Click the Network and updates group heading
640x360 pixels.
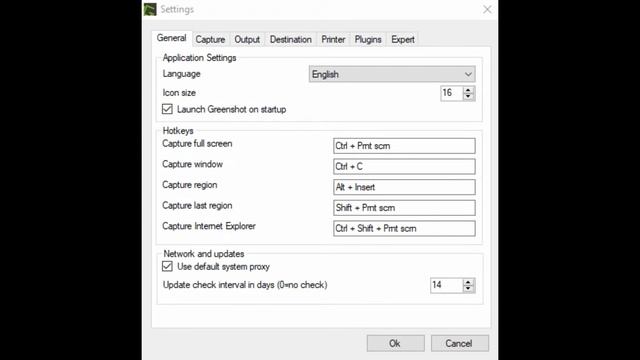coord(204,254)
